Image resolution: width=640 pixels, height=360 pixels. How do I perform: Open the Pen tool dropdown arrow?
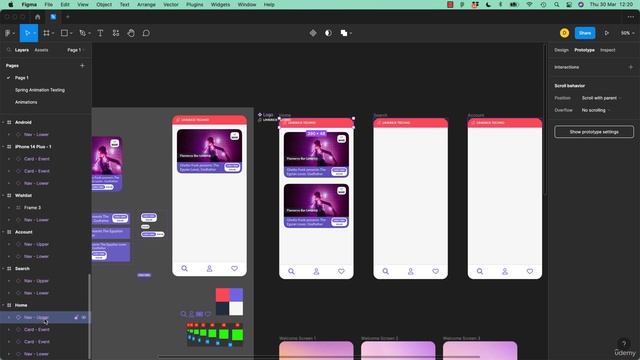pos(89,33)
